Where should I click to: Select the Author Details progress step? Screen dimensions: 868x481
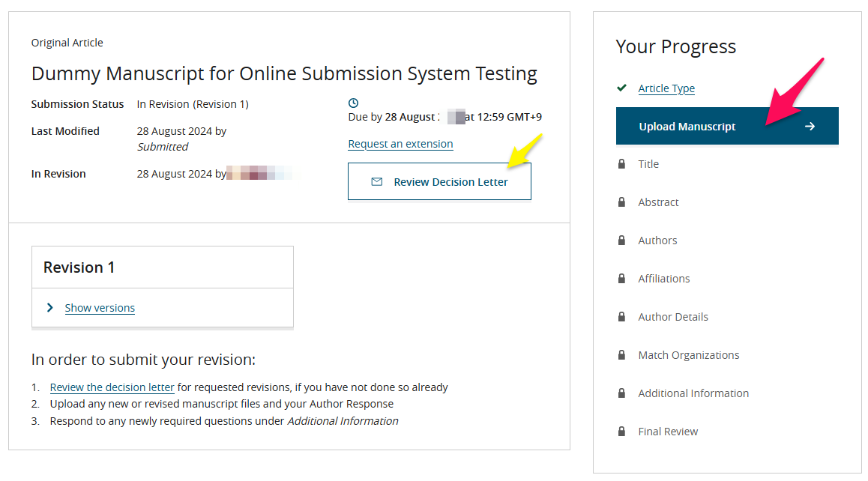click(x=673, y=317)
